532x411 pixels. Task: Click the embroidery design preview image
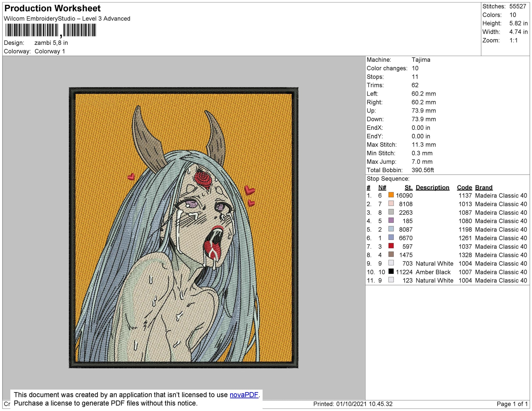point(183,228)
